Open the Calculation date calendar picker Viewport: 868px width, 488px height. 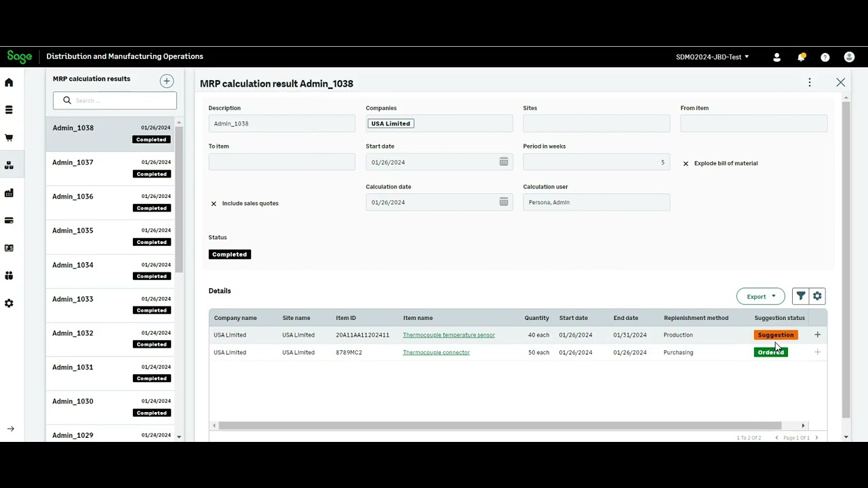(504, 202)
